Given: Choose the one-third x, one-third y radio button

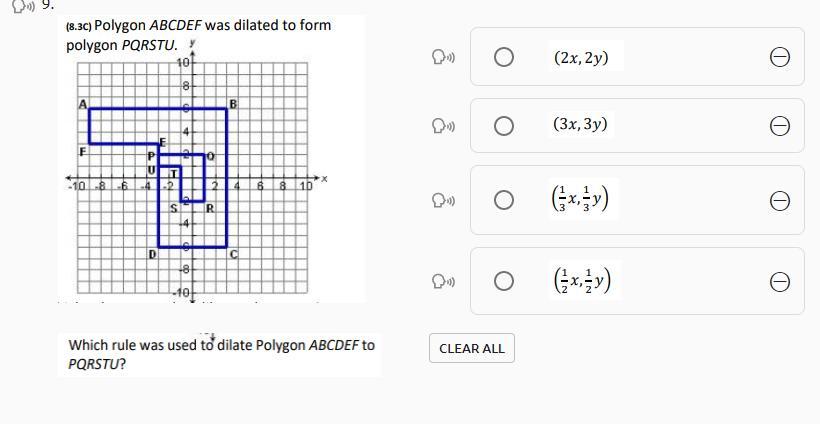Looking at the screenshot, I should (504, 201).
